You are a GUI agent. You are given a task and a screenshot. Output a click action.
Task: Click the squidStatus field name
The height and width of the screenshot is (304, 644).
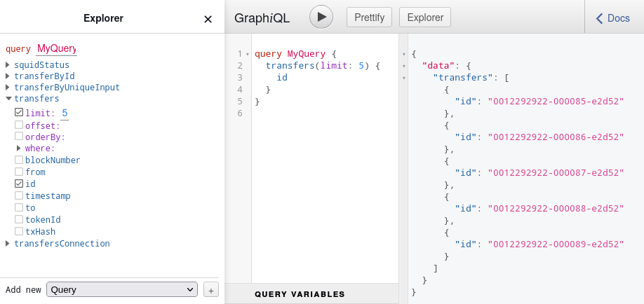point(41,65)
